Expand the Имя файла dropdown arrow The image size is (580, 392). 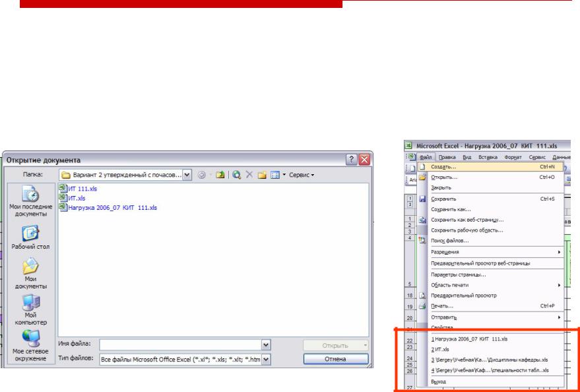266,345
